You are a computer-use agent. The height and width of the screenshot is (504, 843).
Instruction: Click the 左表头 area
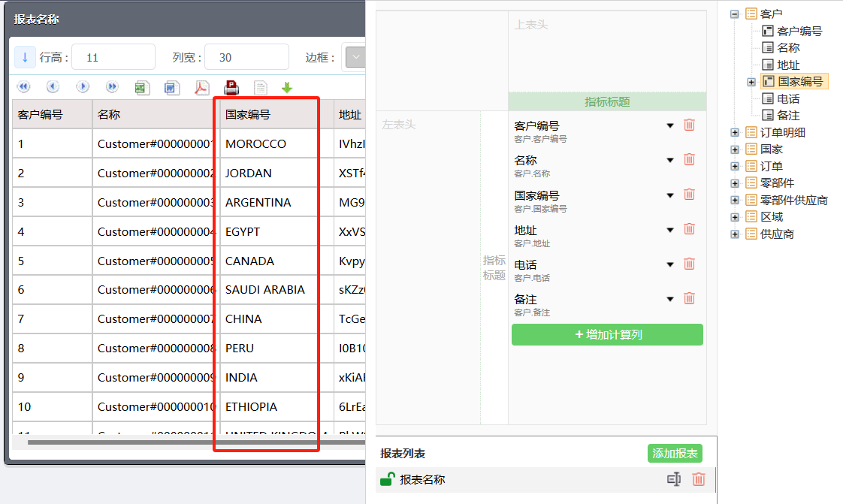(x=428, y=267)
